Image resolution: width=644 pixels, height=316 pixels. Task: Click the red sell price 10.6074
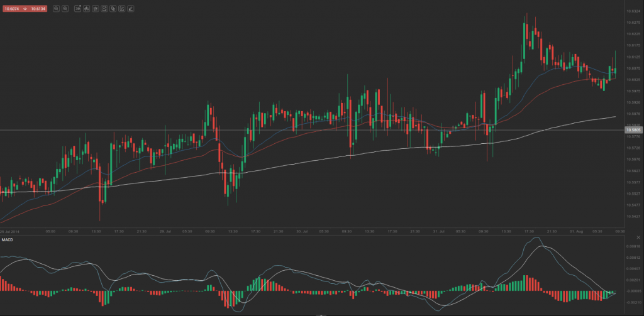[13, 9]
